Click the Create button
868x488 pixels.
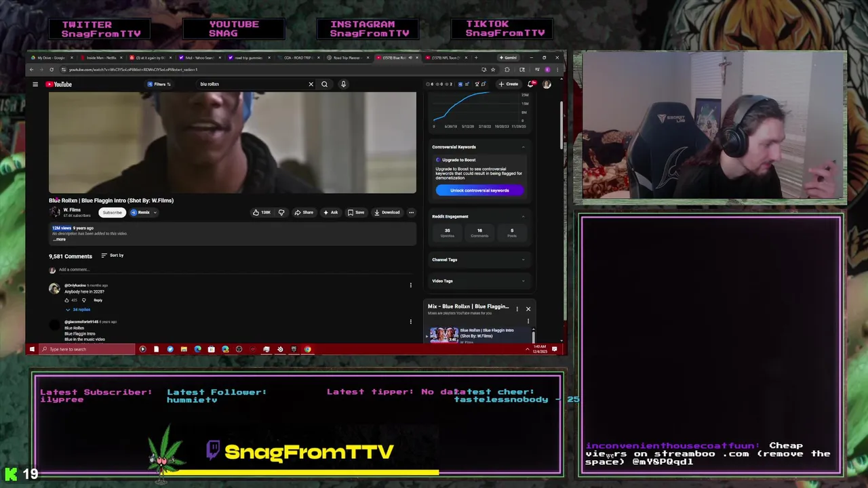coord(509,84)
